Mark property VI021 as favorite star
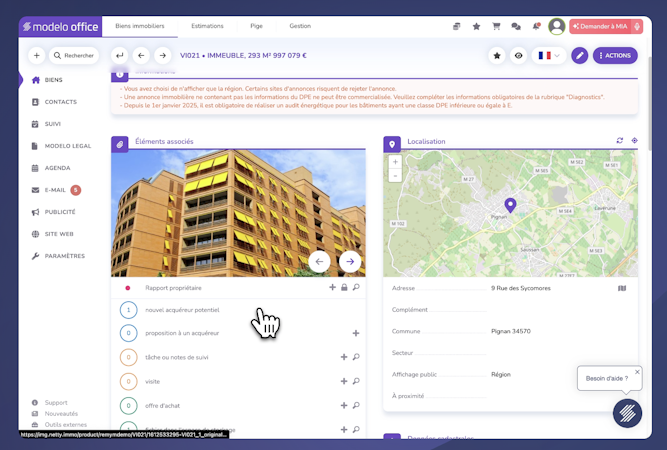The image size is (667, 450). click(497, 55)
